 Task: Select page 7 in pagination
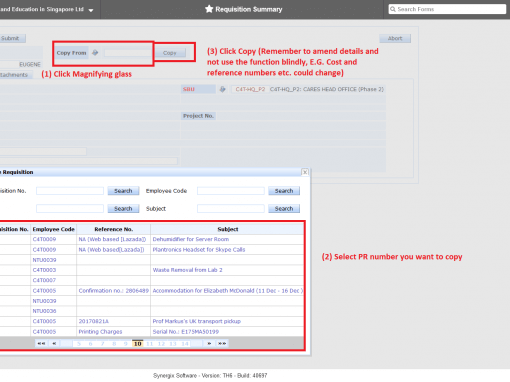click(103, 344)
